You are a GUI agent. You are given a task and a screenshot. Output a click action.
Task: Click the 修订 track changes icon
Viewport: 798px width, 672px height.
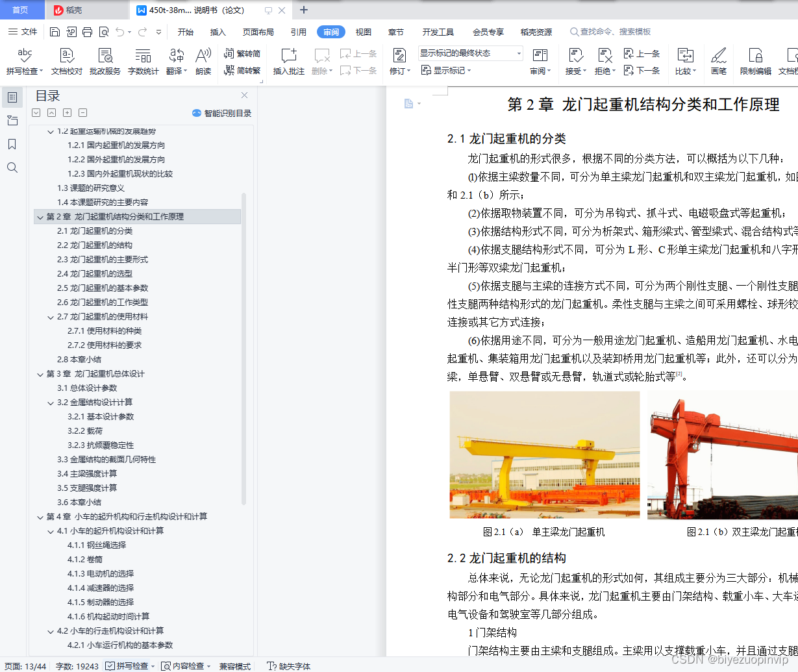point(399,56)
